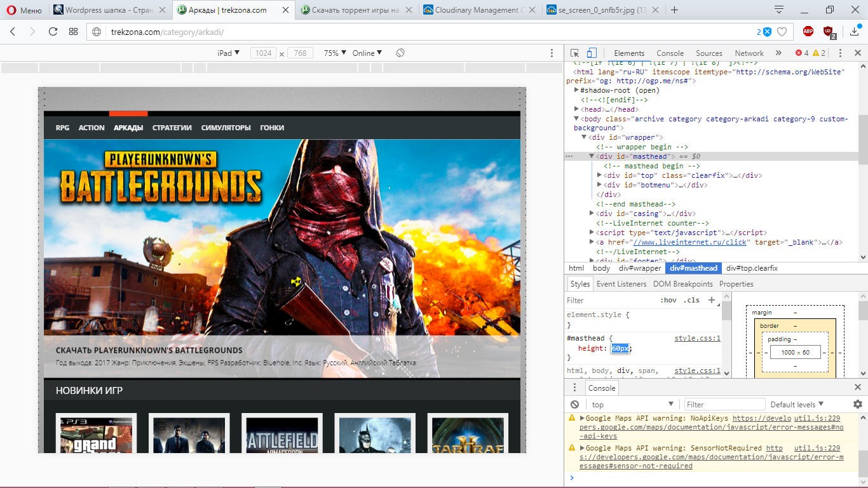Click the inspect element picker icon
This screenshot has width=868, height=488.
click(x=574, y=53)
